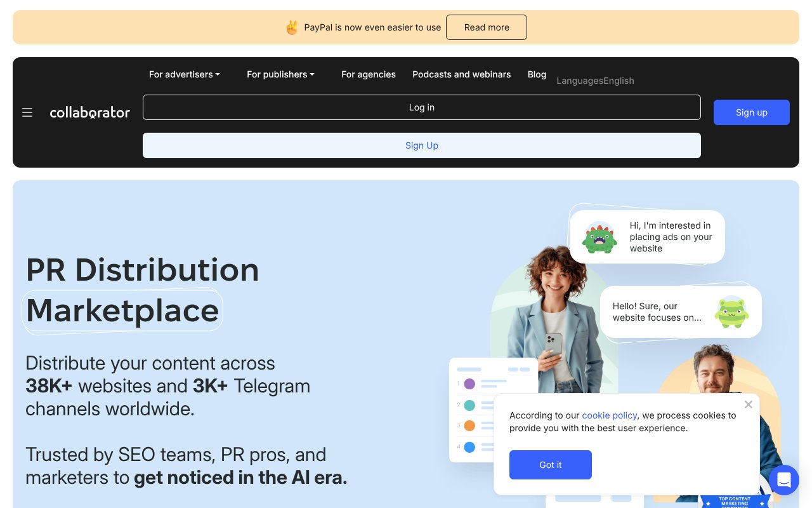Viewport: 812px width, 508px height.
Task: Accept cookies with Got it
Action: pyautogui.click(x=551, y=465)
